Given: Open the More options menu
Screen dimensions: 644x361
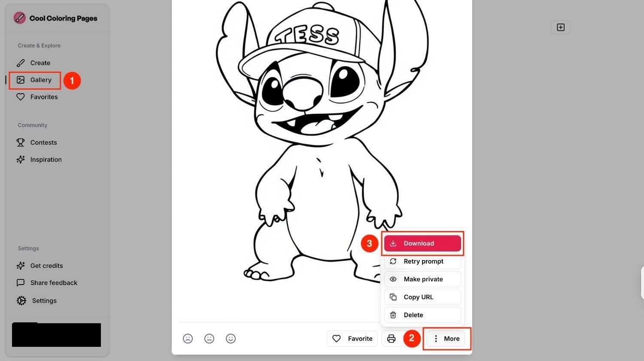Looking at the screenshot, I should click(x=447, y=339).
